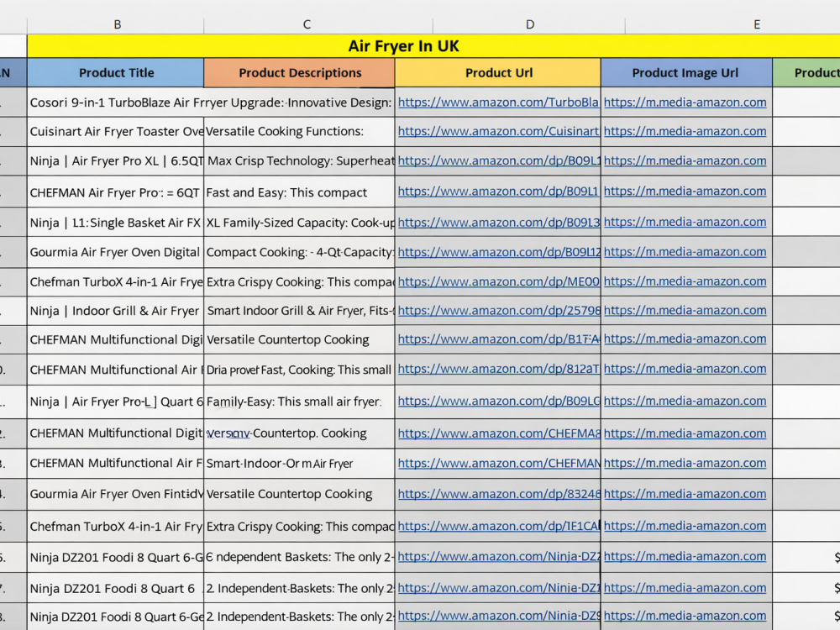Select 'Cuisinart Air Fryer Toaster Ove' cell

(x=116, y=131)
